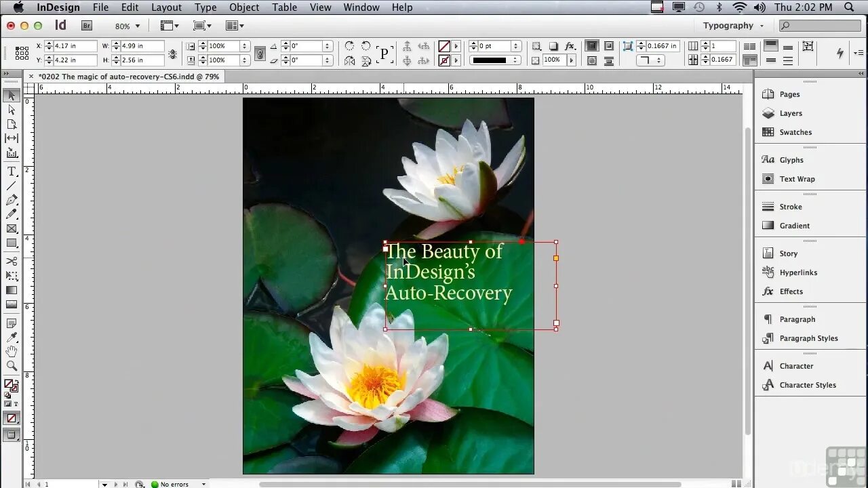Open the Swatches panel
Screen dimensions: 868x488
[795, 132]
